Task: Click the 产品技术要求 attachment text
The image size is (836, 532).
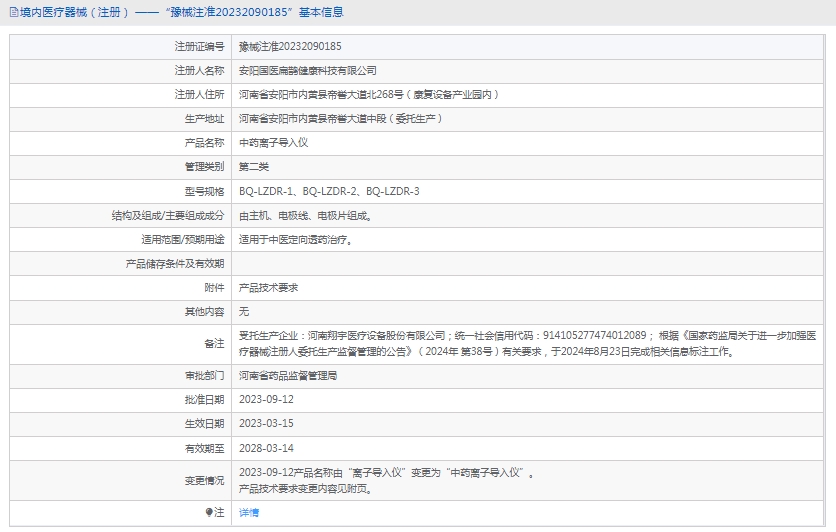Action: 268,287
